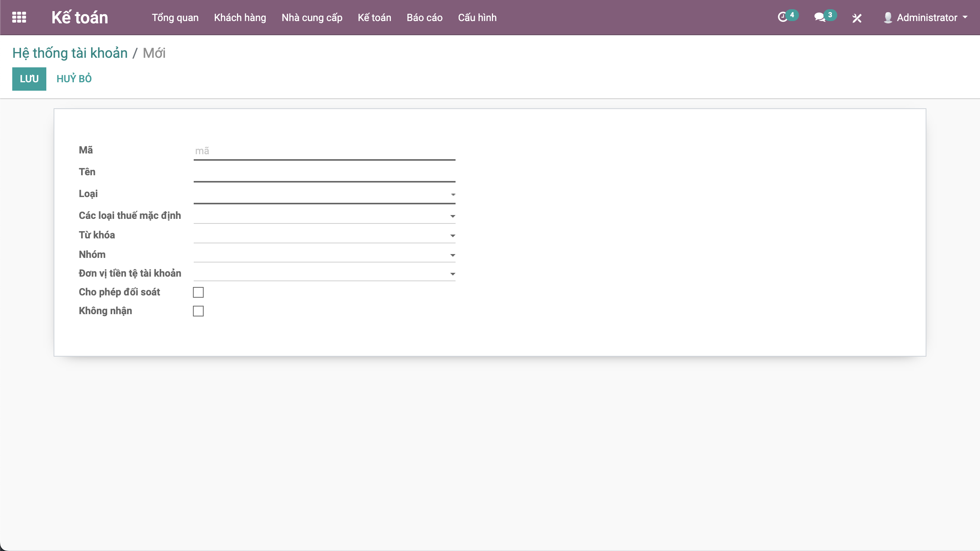Tick the Không nhận checkbox
The image size is (980, 551).
coord(198,311)
